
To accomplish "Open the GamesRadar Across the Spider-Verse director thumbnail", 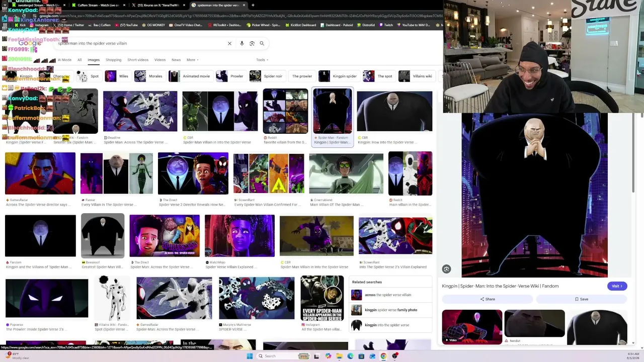I will pyautogui.click(x=40, y=173).
